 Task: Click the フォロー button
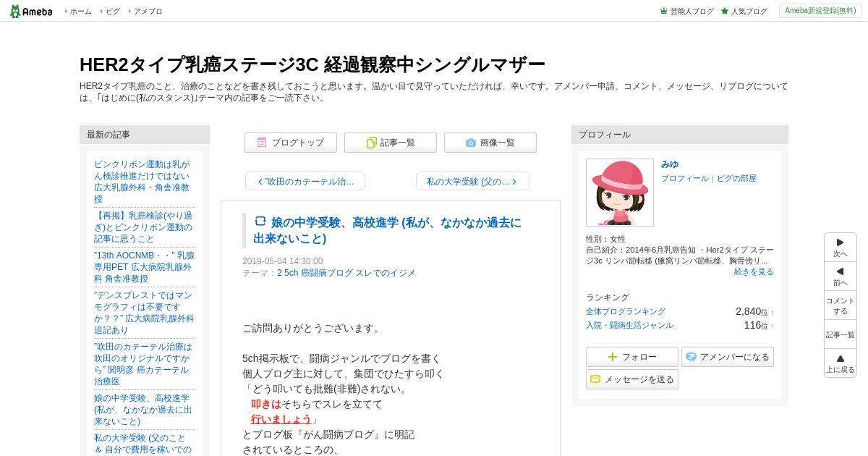tap(632, 357)
